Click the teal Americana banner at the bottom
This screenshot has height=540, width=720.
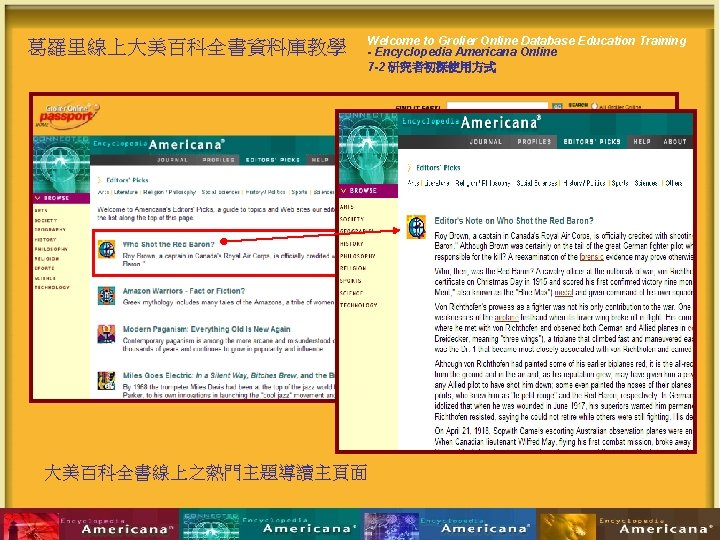point(271,525)
